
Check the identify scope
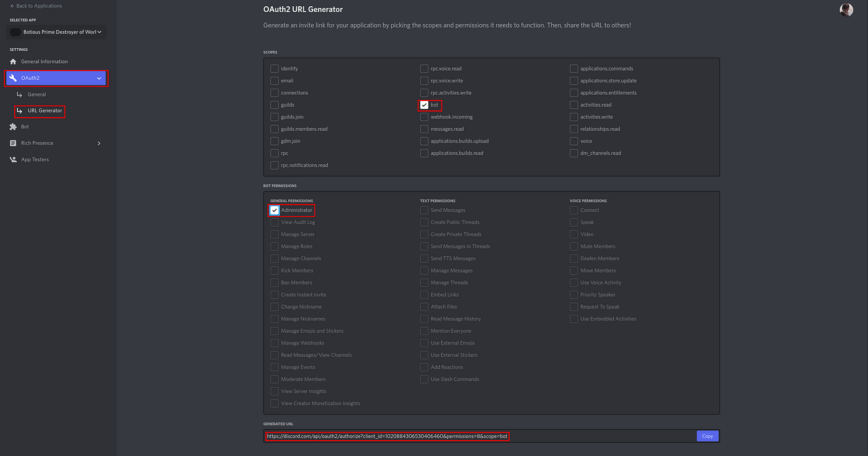click(274, 69)
